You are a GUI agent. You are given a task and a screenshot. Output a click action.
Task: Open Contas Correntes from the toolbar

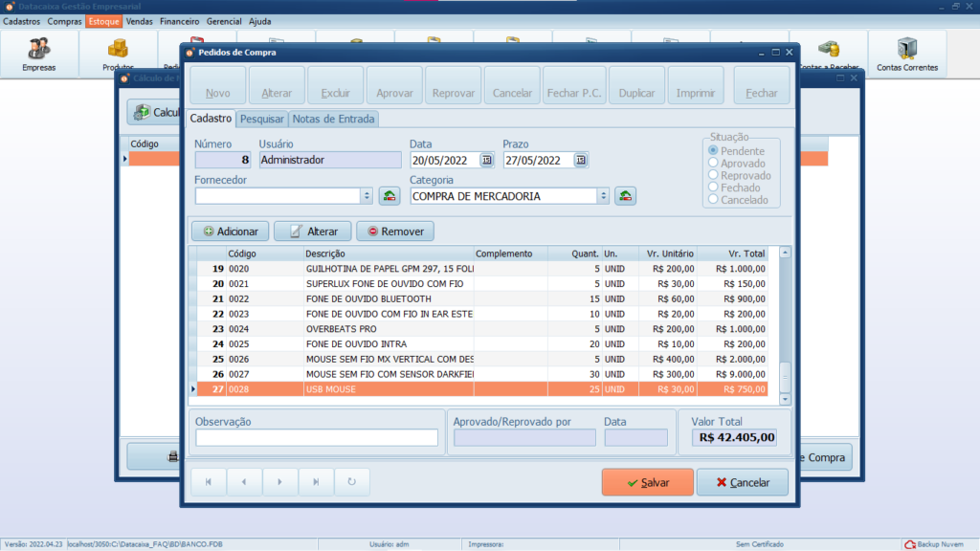906,54
